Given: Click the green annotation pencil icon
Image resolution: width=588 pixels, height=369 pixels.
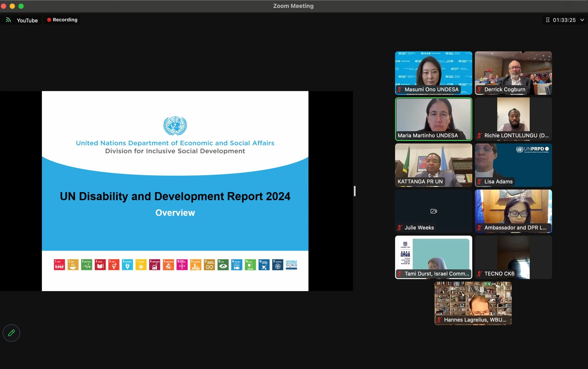Looking at the screenshot, I should pos(11,333).
